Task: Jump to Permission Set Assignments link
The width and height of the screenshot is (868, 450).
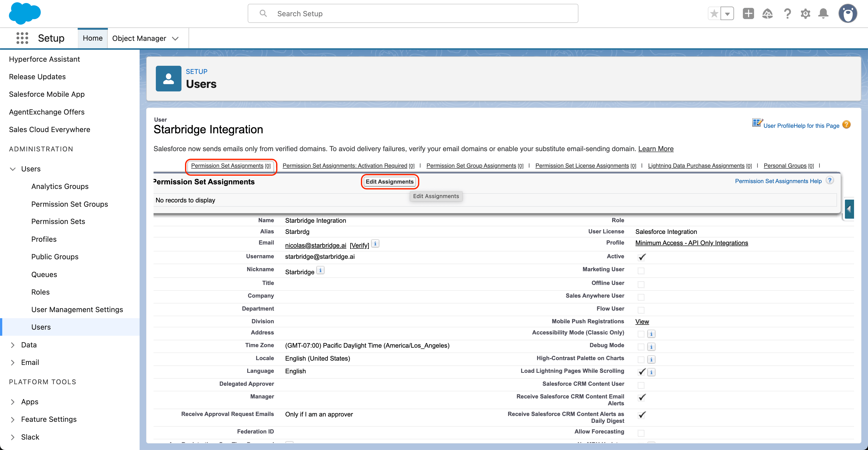Action: (227, 166)
